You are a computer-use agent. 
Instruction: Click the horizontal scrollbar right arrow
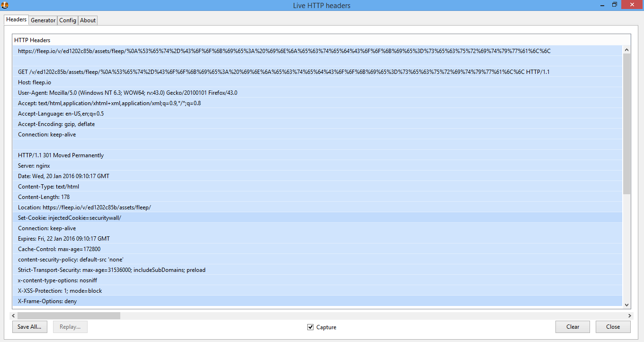[x=629, y=315]
